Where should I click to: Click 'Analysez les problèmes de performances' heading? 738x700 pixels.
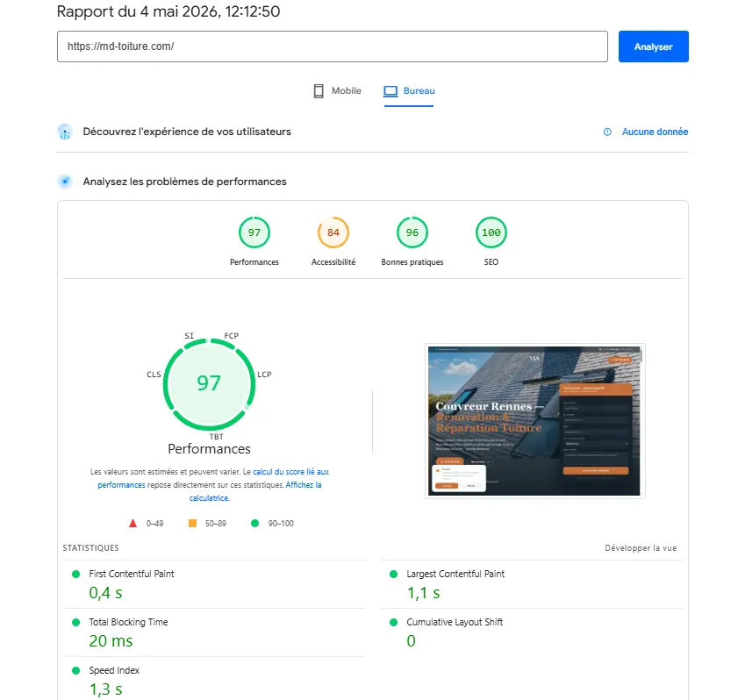click(x=184, y=182)
